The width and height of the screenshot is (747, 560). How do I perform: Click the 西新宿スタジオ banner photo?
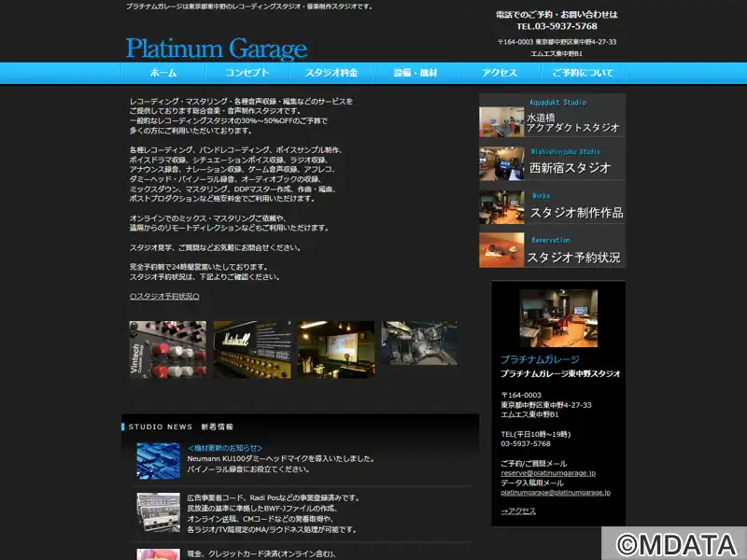[501, 164]
